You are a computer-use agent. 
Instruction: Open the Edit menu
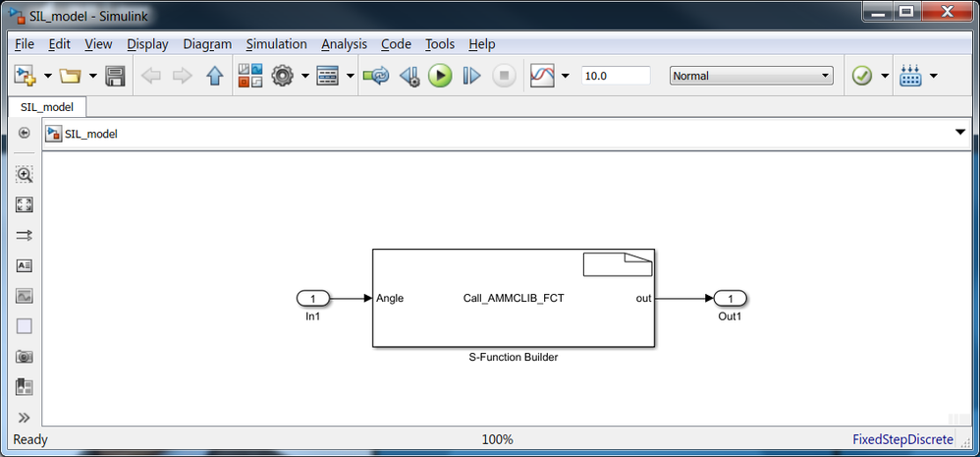click(x=59, y=44)
